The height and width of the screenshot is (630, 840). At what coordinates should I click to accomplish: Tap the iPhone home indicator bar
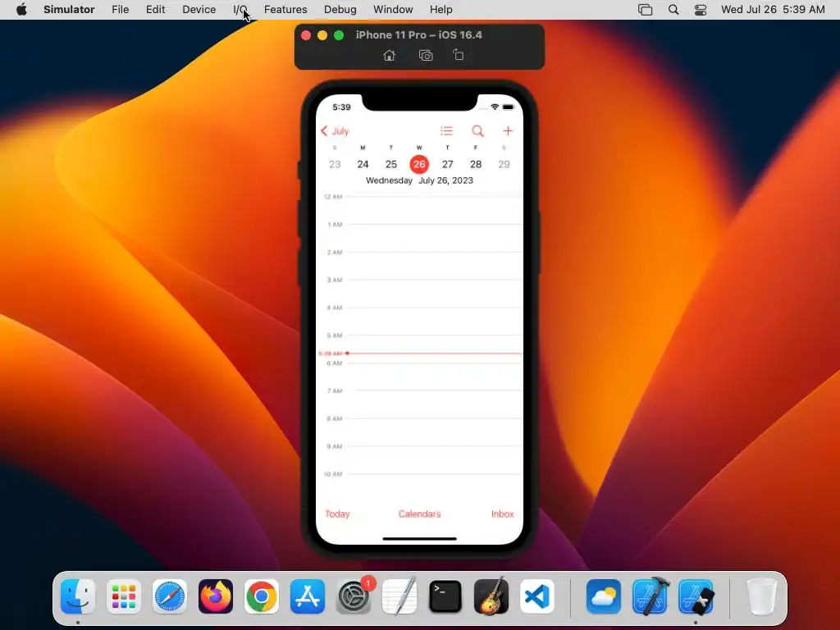tap(419, 538)
